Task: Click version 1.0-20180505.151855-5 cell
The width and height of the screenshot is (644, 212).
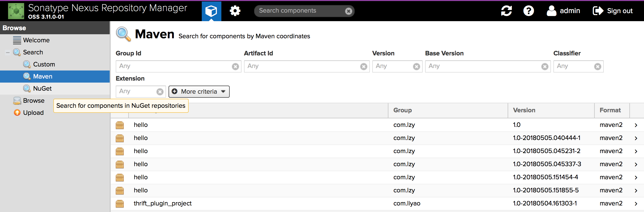Action: point(546,190)
